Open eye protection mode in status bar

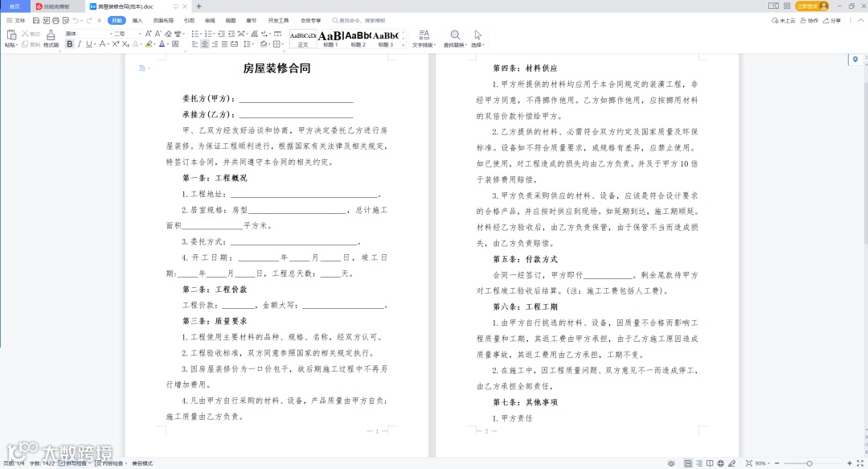(x=671, y=463)
